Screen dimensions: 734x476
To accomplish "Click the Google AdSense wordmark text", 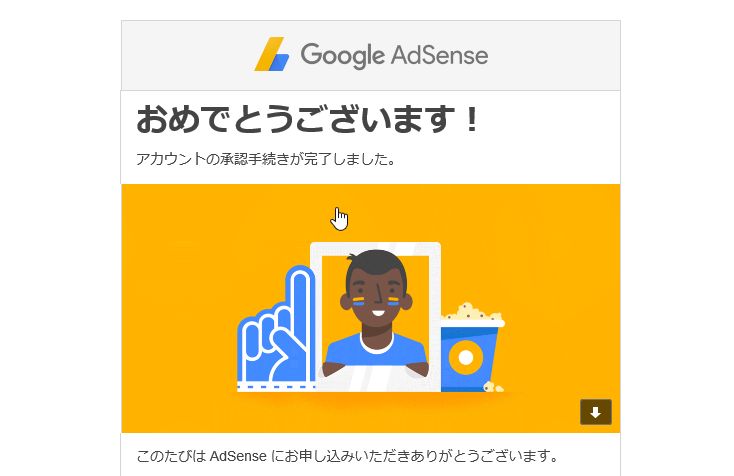I will pos(394,55).
